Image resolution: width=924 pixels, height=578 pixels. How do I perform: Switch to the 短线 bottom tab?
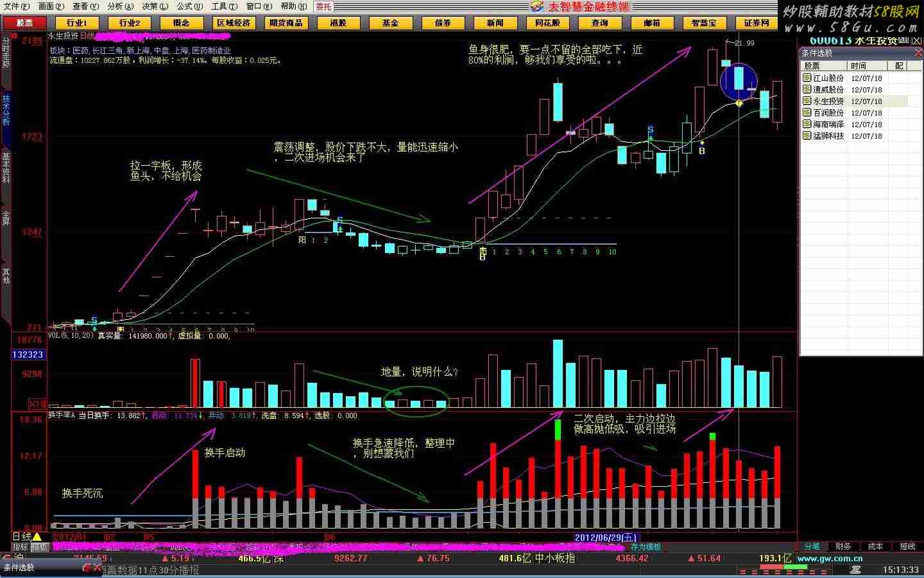pos(907,547)
